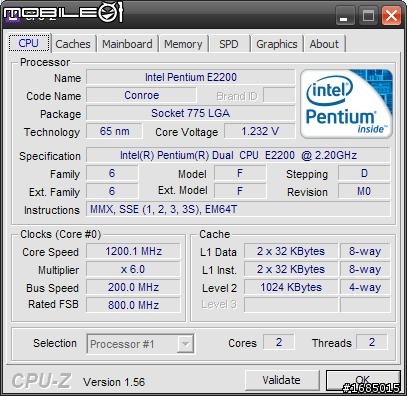
Task: Select the CPU tab
Action: (29, 43)
